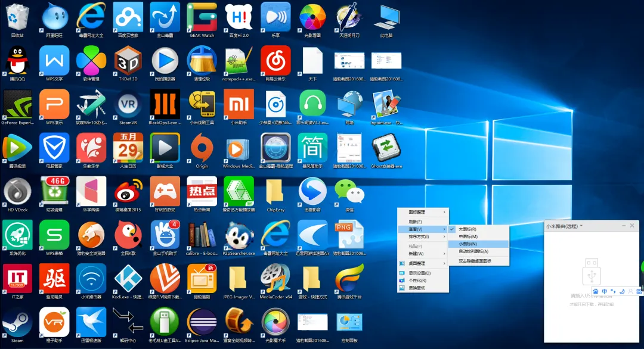Choose 小图标(N) small icons view option
Image resolution: width=644 pixels, height=349 pixels.
pyautogui.click(x=479, y=244)
